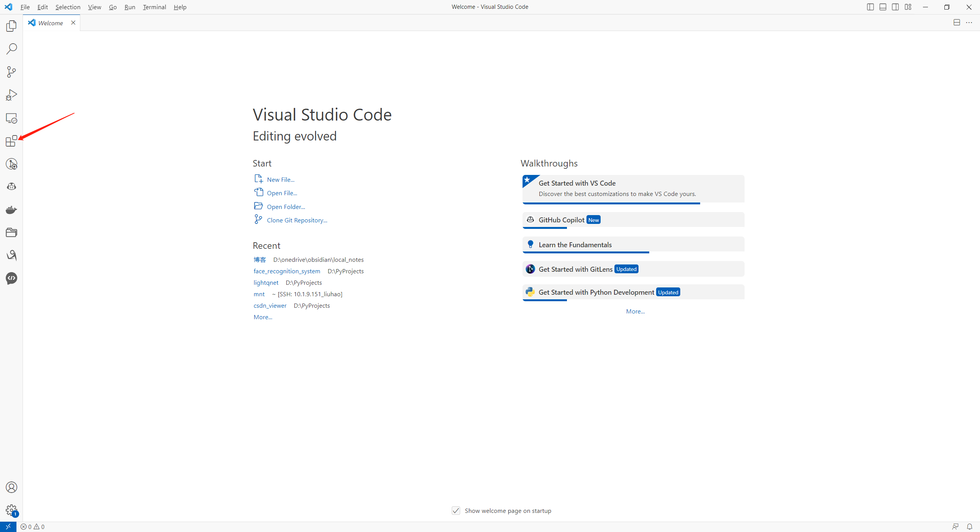The height and width of the screenshot is (532, 980).
Task: Open the Go menu
Action: click(x=113, y=7)
